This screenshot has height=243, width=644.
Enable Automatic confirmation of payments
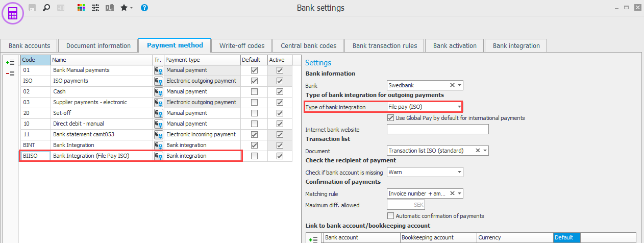[391, 216]
